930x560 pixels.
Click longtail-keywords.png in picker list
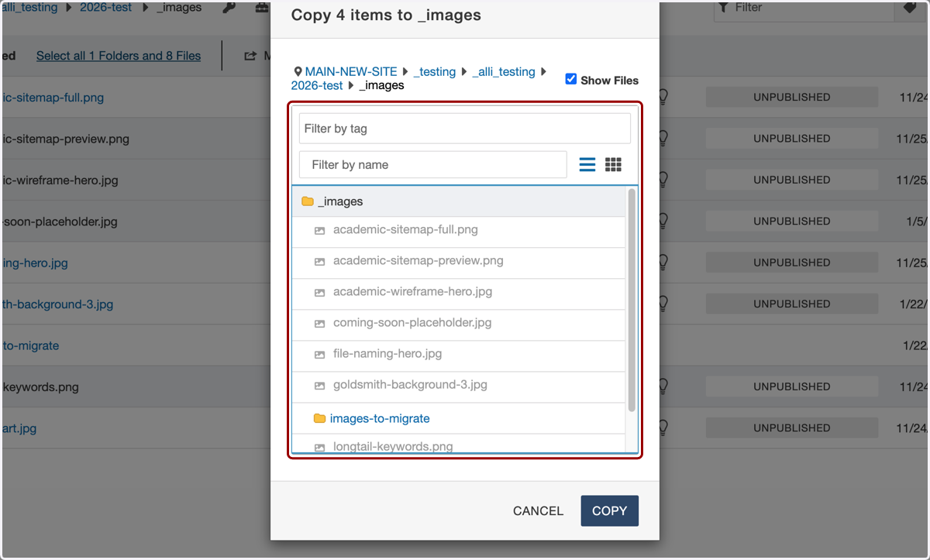393,446
